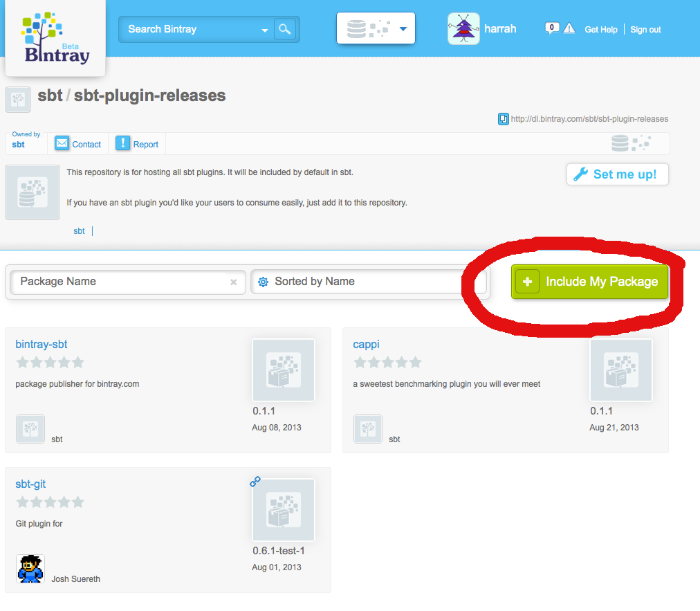Click the cappi package thumbnail
Image resolution: width=700 pixels, height=611 pixels.
tap(621, 370)
